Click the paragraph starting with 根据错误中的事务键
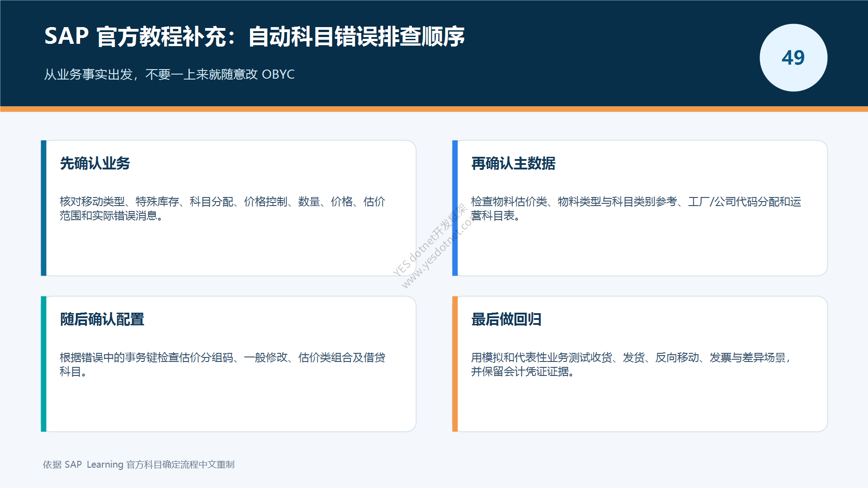Image resolution: width=868 pixels, height=488 pixels. tap(222, 364)
